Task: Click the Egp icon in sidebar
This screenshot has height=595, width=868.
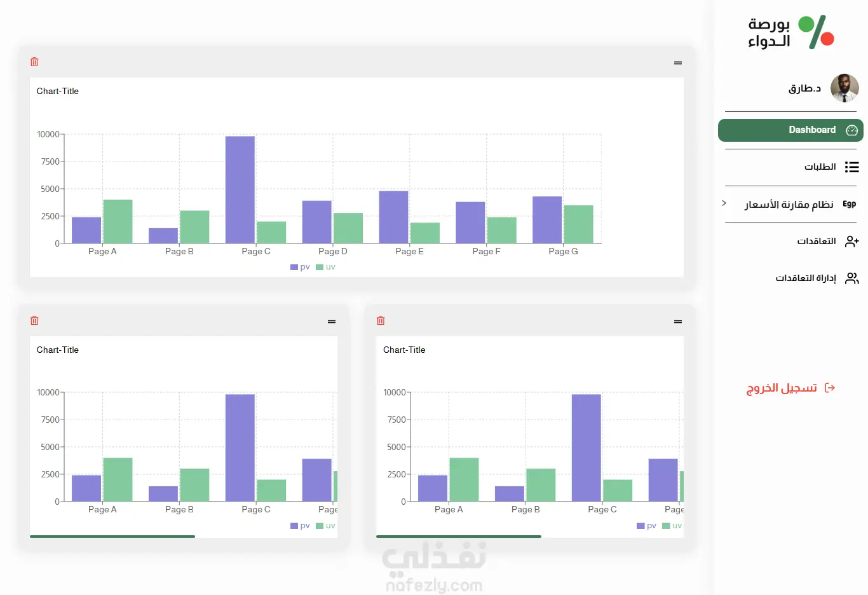Action: coord(850,204)
